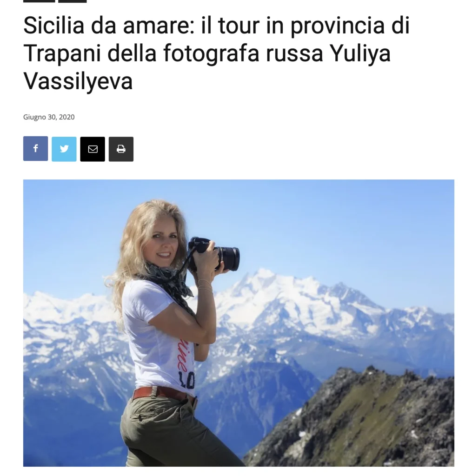Open the article headline about Sicilia da amare

click(x=217, y=53)
